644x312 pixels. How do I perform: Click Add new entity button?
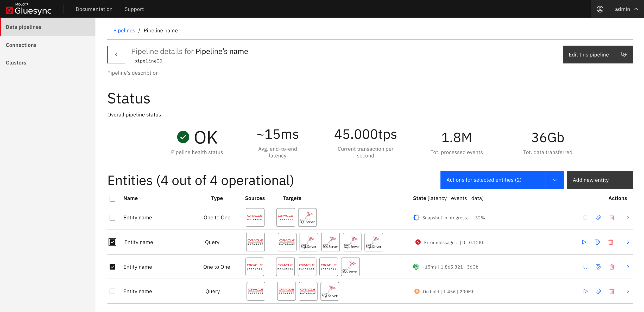pyautogui.click(x=600, y=180)
